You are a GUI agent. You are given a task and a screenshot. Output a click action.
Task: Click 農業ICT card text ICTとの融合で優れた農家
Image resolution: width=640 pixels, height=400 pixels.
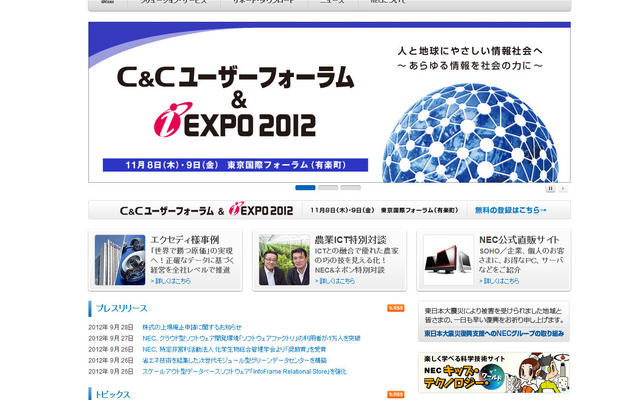pos(356,260)
